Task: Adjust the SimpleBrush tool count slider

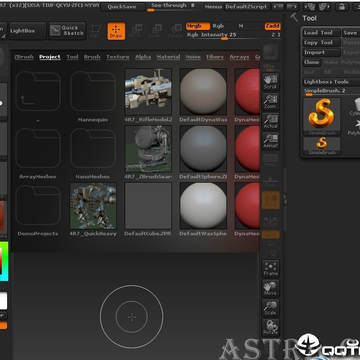Action: 331,92
